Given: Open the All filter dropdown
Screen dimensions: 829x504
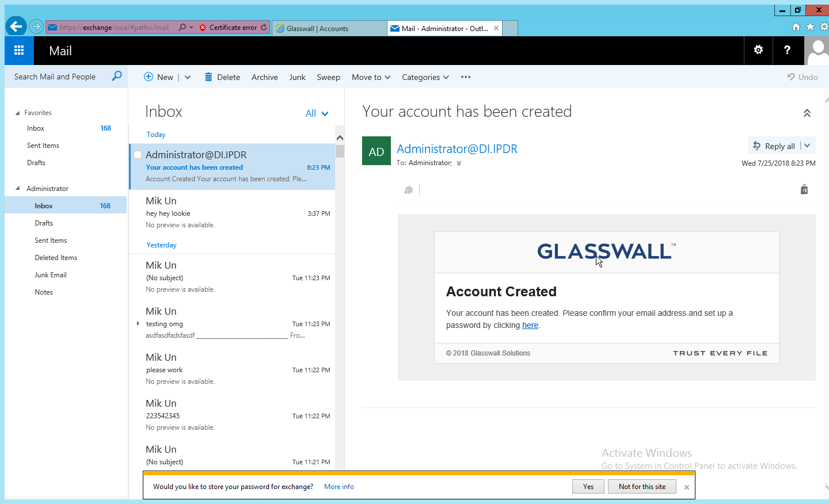Looking at the screenshot, I should pos(317,113).
